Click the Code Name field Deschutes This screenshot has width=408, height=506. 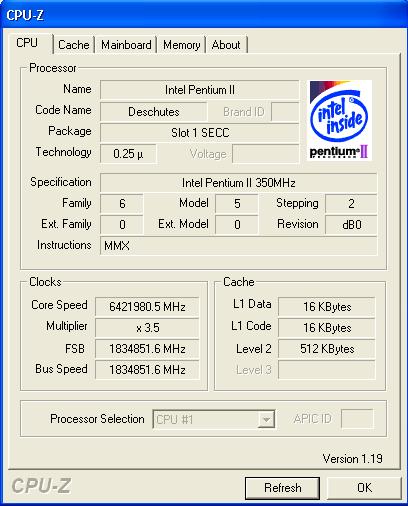(154, 112)
